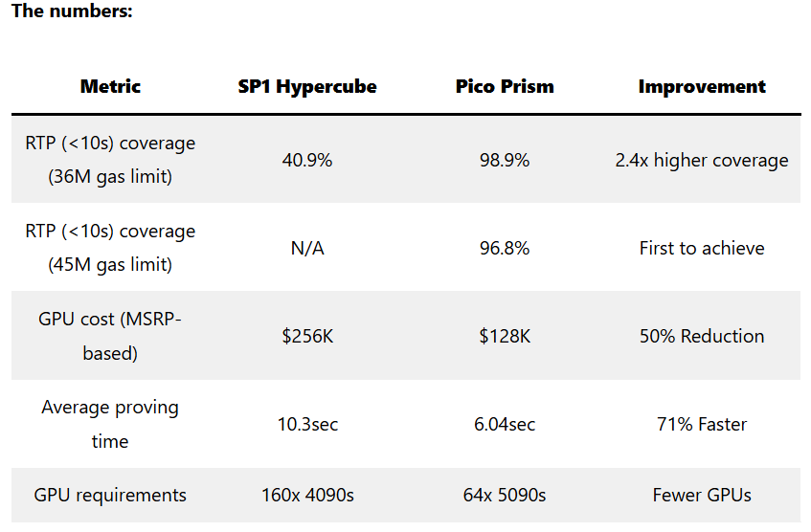Screen dimensions: 811x532
Task: Select the '71% Faster' cell
Action: [x=702, y=424]
